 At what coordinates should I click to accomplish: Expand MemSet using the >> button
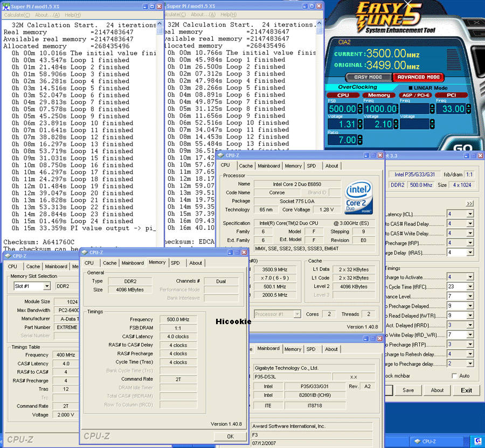469,204
